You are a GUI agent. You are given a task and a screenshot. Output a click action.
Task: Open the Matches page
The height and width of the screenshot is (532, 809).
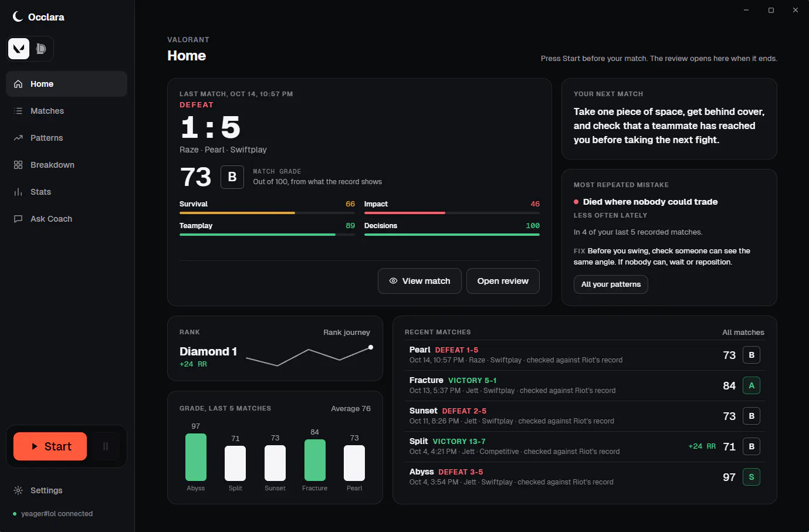coord(66,111)
